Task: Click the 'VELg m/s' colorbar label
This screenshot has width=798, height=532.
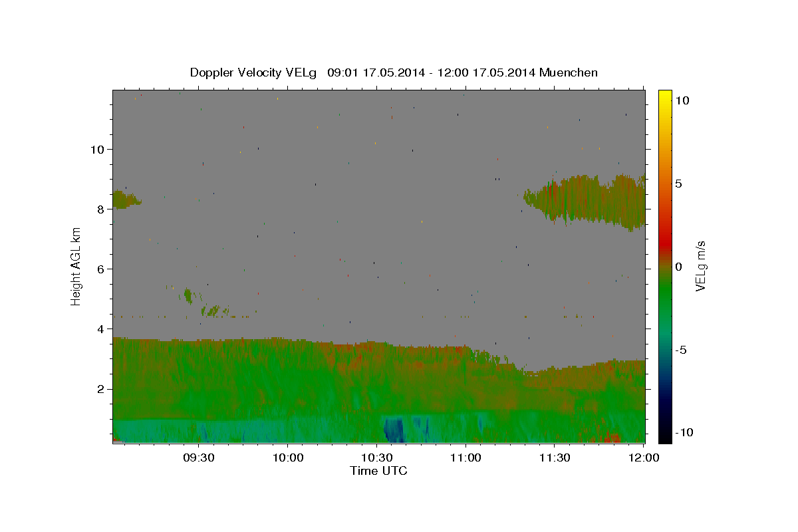Action: tap(700, 267)
